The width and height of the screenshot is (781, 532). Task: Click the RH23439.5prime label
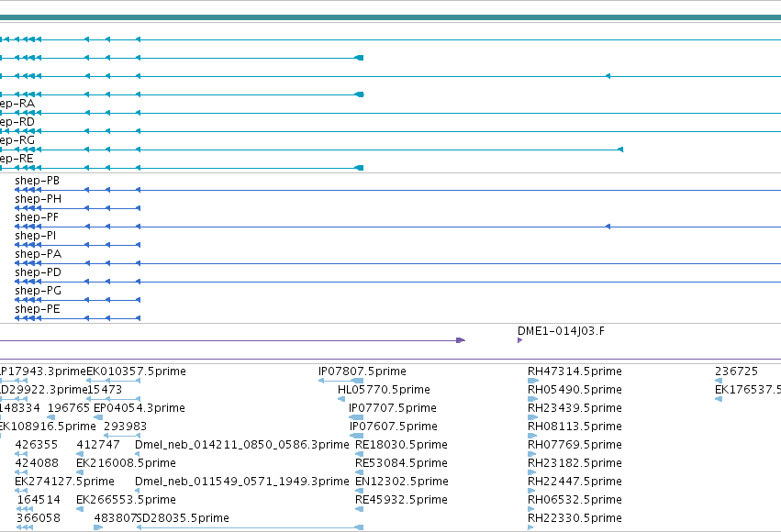pyautogui.click(x=575, y=408)
